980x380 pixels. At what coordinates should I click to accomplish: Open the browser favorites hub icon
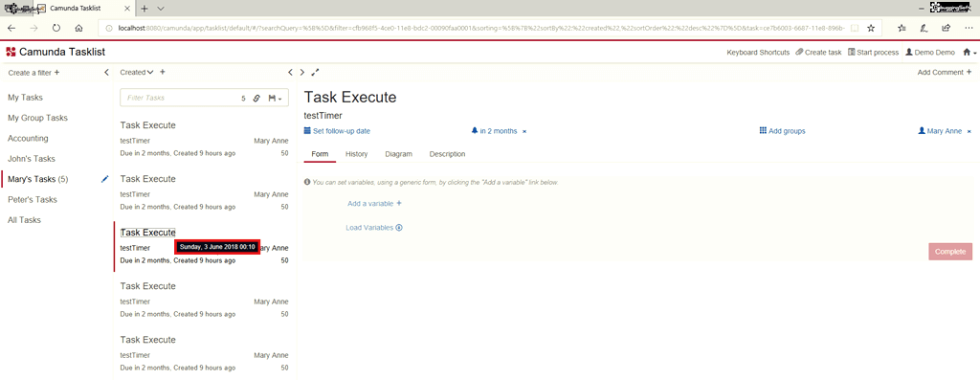click(902, 28)
